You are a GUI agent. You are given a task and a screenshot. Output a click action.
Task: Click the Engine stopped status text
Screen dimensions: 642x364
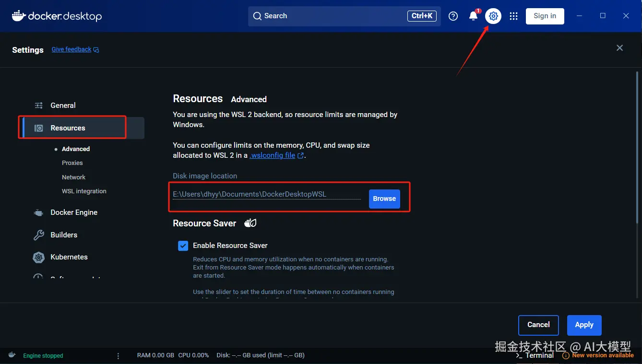(43, 356)
